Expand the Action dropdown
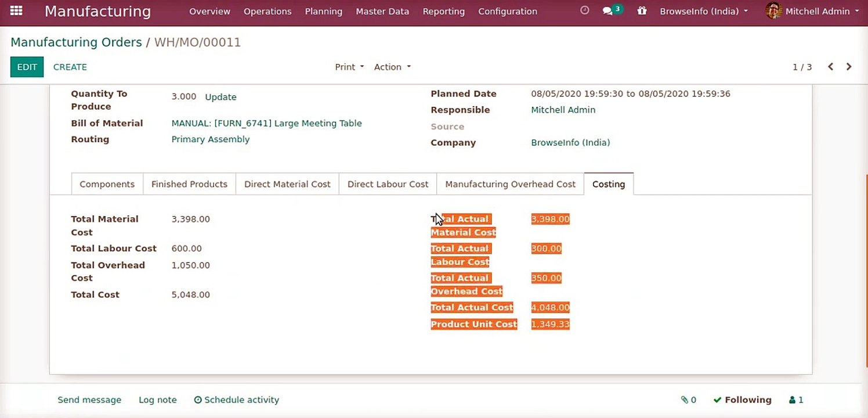The width and height of the screenshot is (868, 418). coord(392,67)
